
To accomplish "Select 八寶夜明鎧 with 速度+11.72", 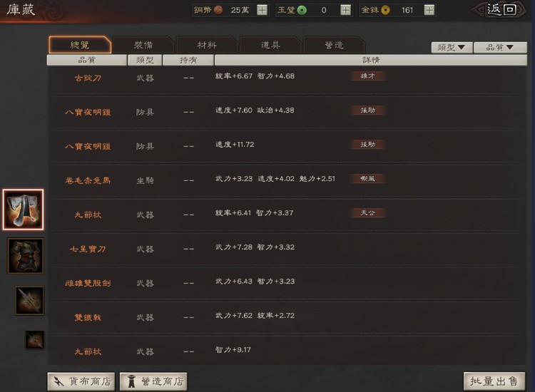I will pyautogui.click(x=287, y=146).
